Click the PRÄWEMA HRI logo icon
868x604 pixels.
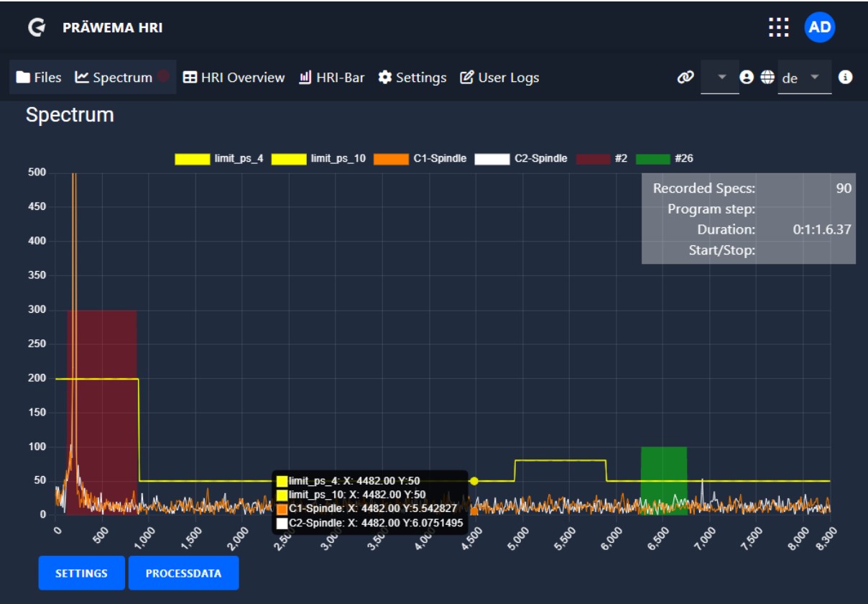pyautogui.click(x=37, y=28)
